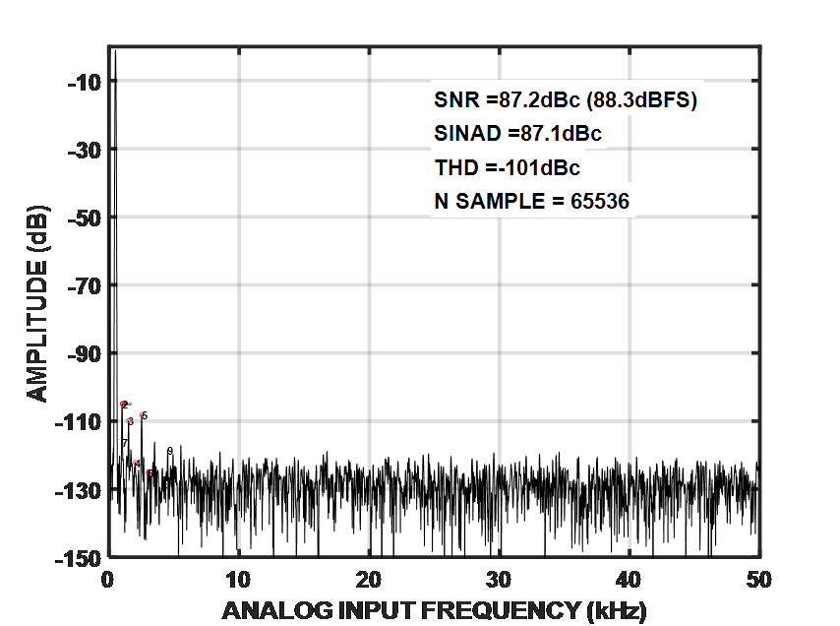Click the -150 y-axis tick label

tap(79, 559)
